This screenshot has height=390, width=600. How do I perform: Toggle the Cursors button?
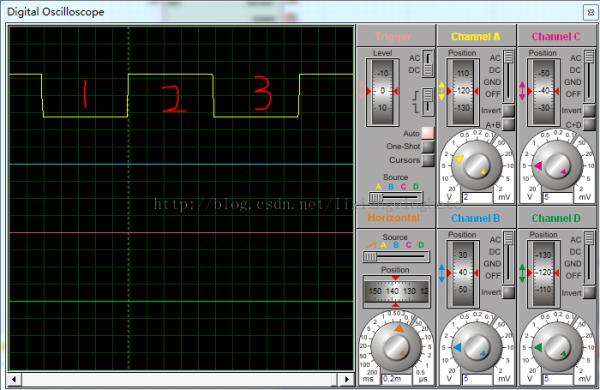428,160
